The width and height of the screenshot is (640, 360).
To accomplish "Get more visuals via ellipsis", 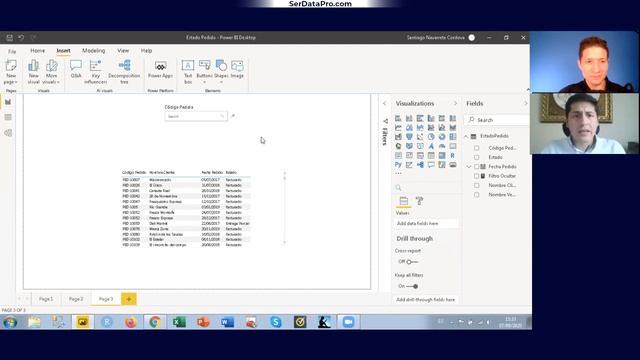I will pyautogui.click(x=398, y=173).
